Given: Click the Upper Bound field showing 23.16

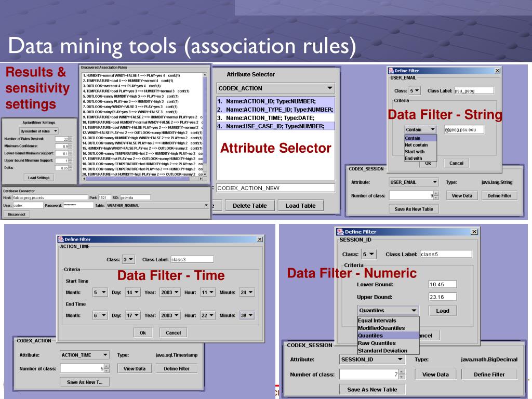Looking at the screenshot, I should coord(443,297).
